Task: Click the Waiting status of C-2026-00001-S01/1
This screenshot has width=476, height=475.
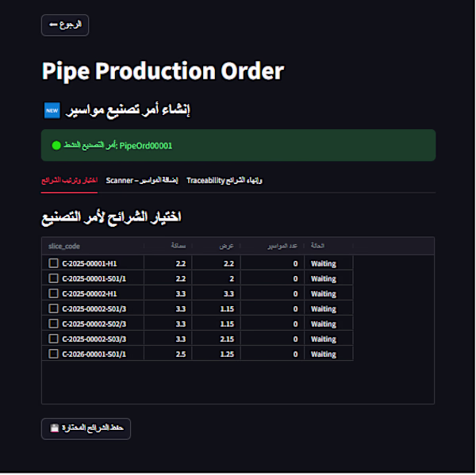Action: pyautogui.click(x=324, y=354)
